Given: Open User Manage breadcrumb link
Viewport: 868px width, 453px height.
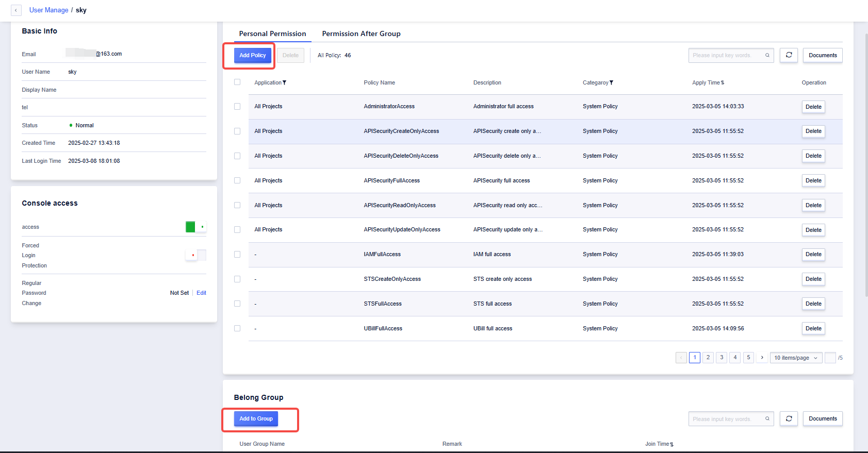Looking at the screenshot, I should click(48, 10).
